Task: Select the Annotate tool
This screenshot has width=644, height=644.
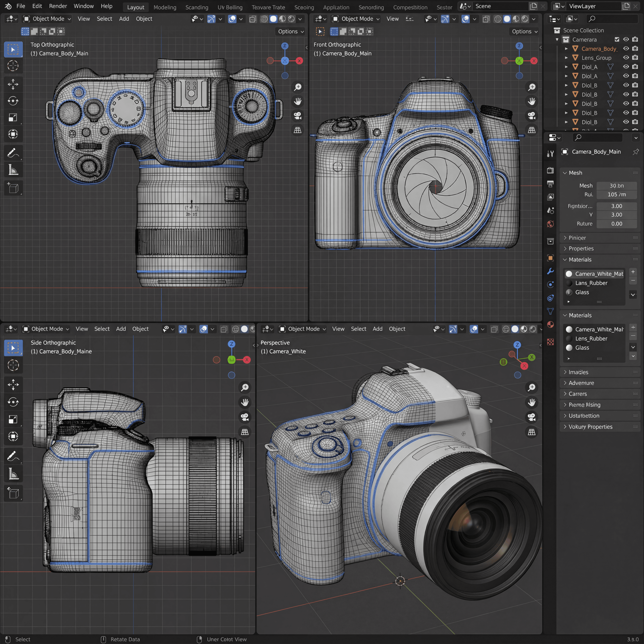Action: point(13,152)
